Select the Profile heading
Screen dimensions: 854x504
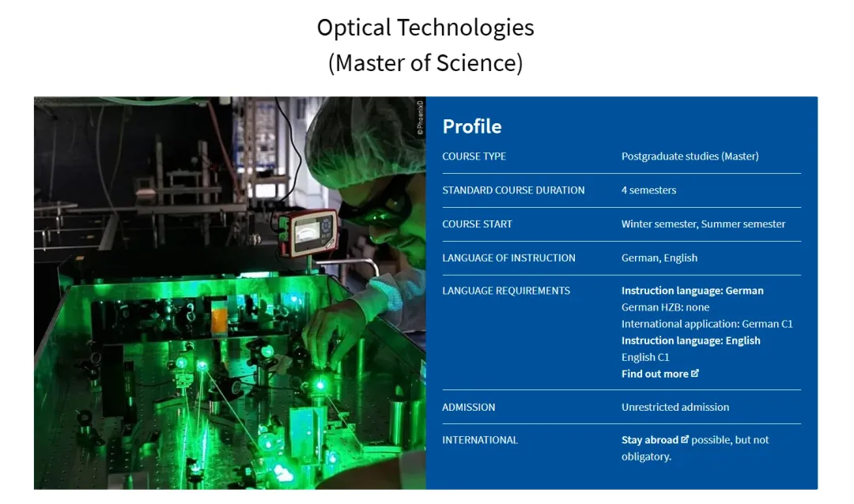click(472, 126)
